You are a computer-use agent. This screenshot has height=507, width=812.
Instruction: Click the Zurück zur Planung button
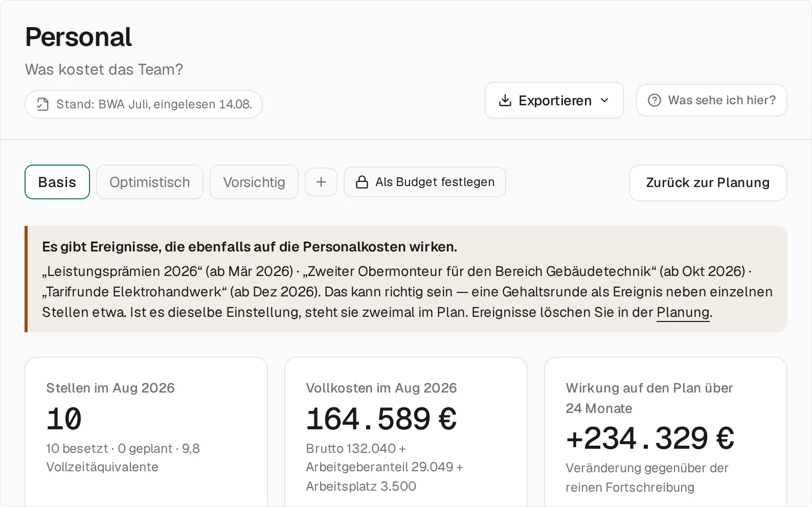[708, 183]
